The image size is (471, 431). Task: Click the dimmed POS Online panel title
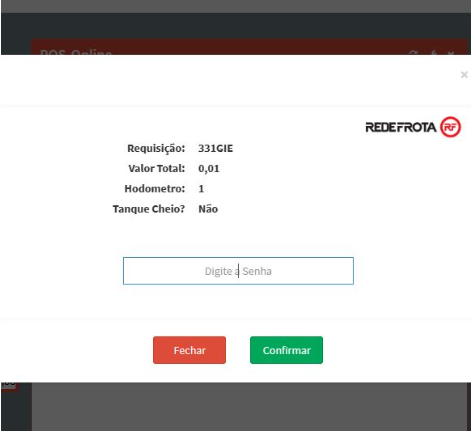click(x=76, y=52)
